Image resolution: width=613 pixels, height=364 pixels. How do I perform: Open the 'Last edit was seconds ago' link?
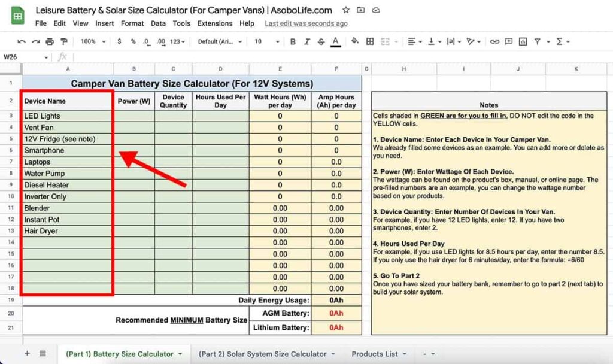tap(306, 23)
